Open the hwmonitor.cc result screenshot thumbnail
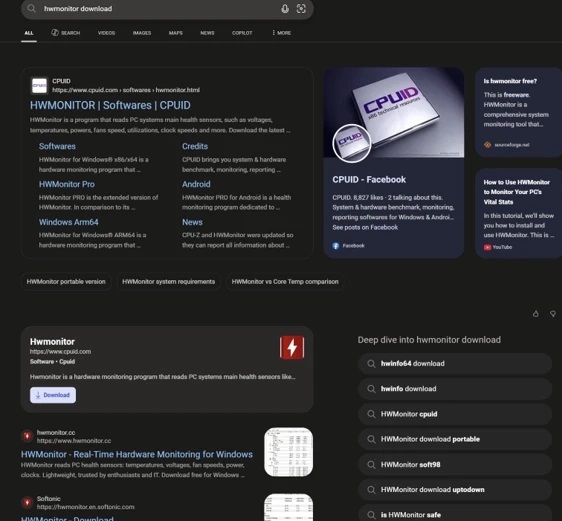The height and width of the screenshot is (521, 562). 289,452
